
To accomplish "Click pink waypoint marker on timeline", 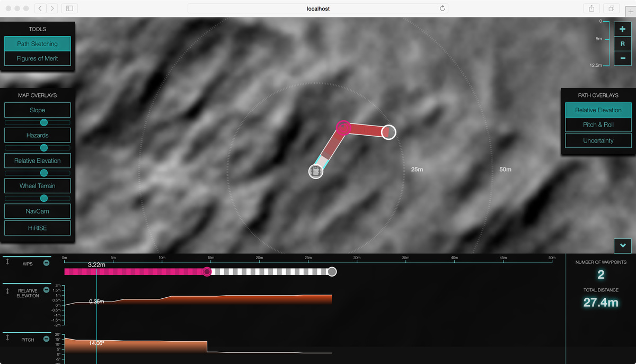I will [207, 272].
